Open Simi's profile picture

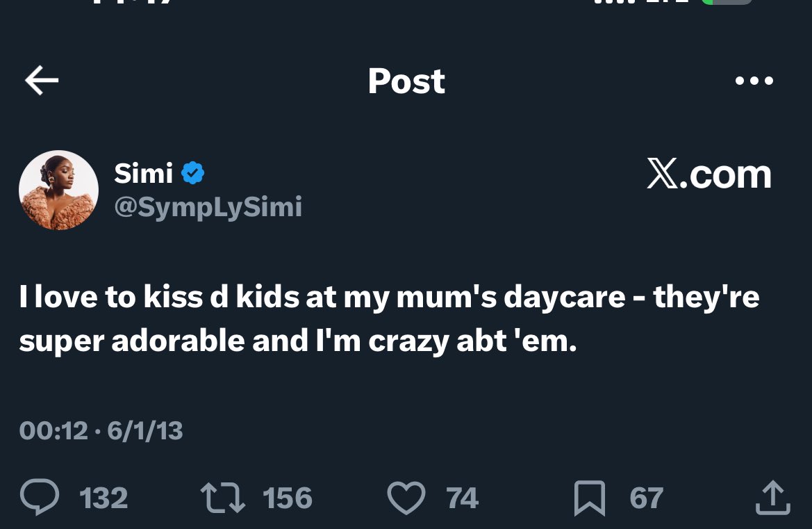[x=58, y=190]
